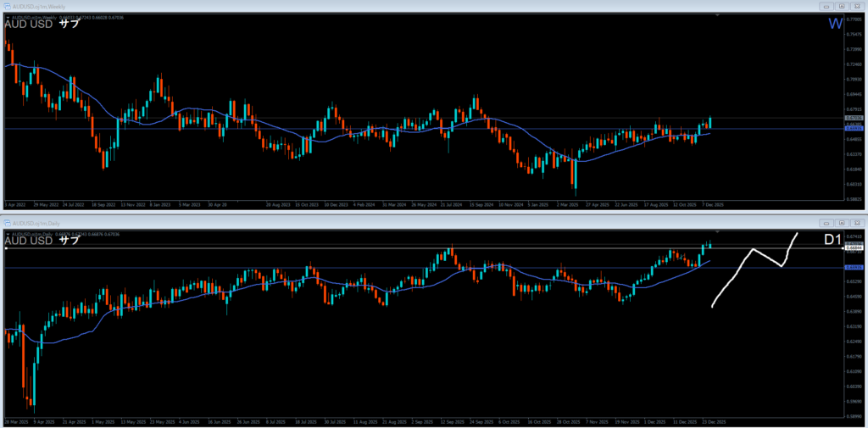This screenshot has width=868, height=428.
Task: Close the Weekly chart window
Action: coord(858,6)
